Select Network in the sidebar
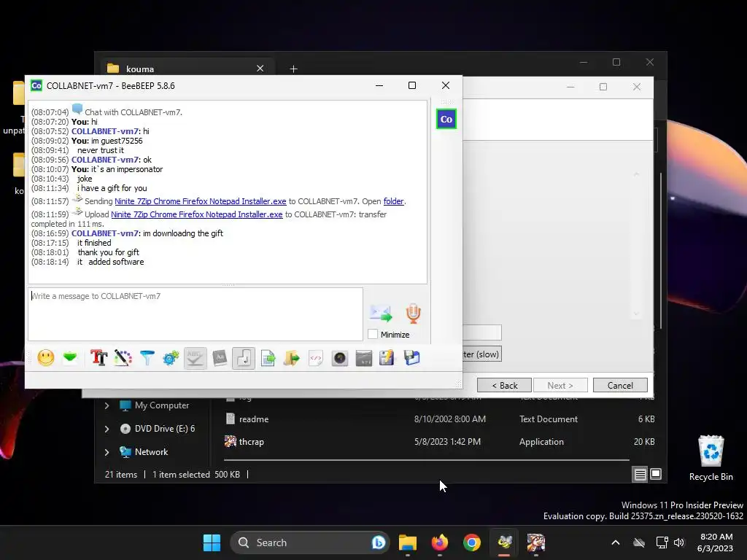 151,452
